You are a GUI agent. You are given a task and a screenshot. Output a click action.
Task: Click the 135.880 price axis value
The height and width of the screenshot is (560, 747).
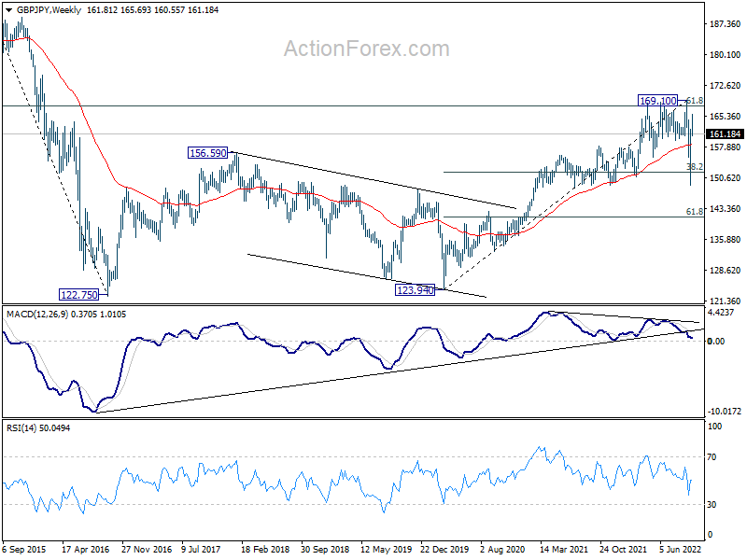point(726,240)
